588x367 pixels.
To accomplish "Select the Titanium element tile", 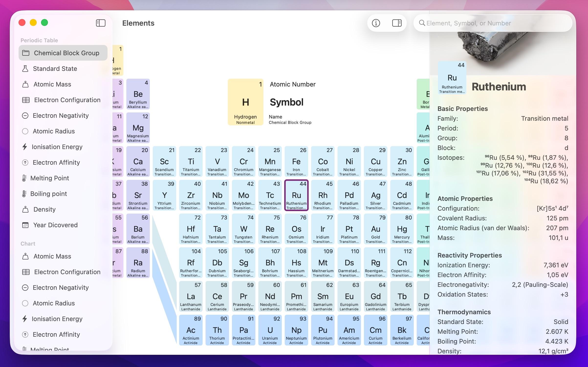I will [x=191, y=161].
